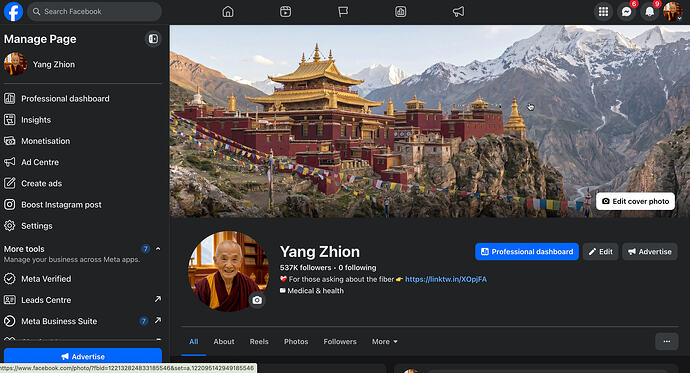Open the Menu grid icon
The image size is (690, 373).
click(x=603, y=12)
